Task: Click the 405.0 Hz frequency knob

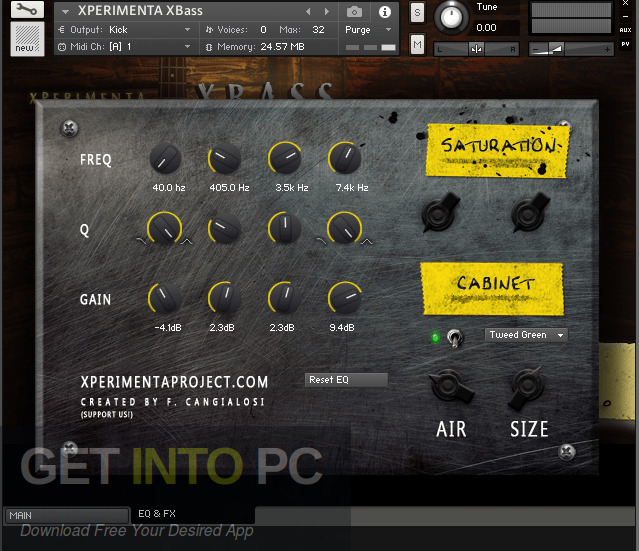Action: pos(225,158)
